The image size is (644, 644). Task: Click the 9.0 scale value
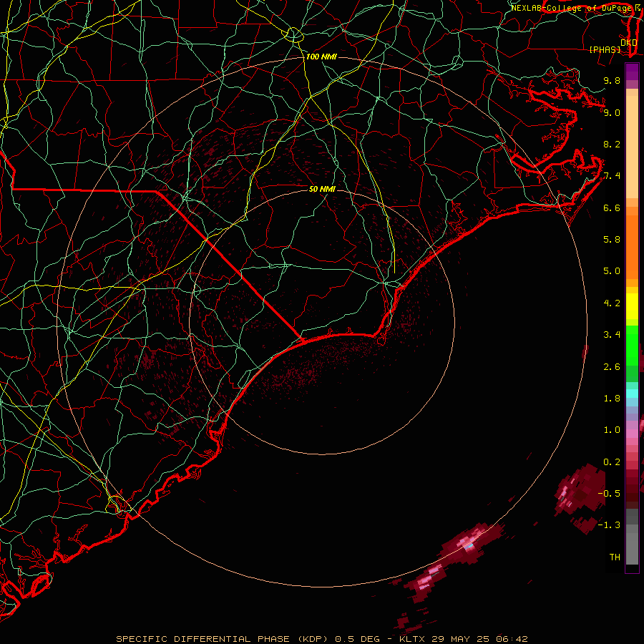[612, 112]
